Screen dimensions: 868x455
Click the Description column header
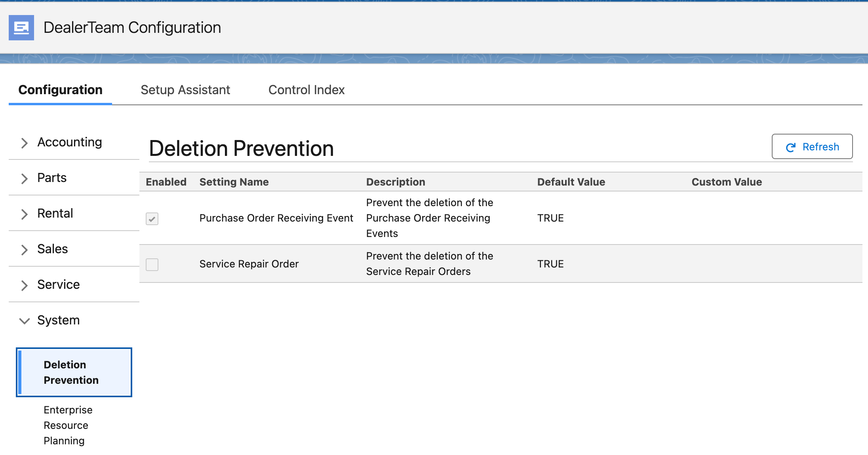(x=396, y=182)
